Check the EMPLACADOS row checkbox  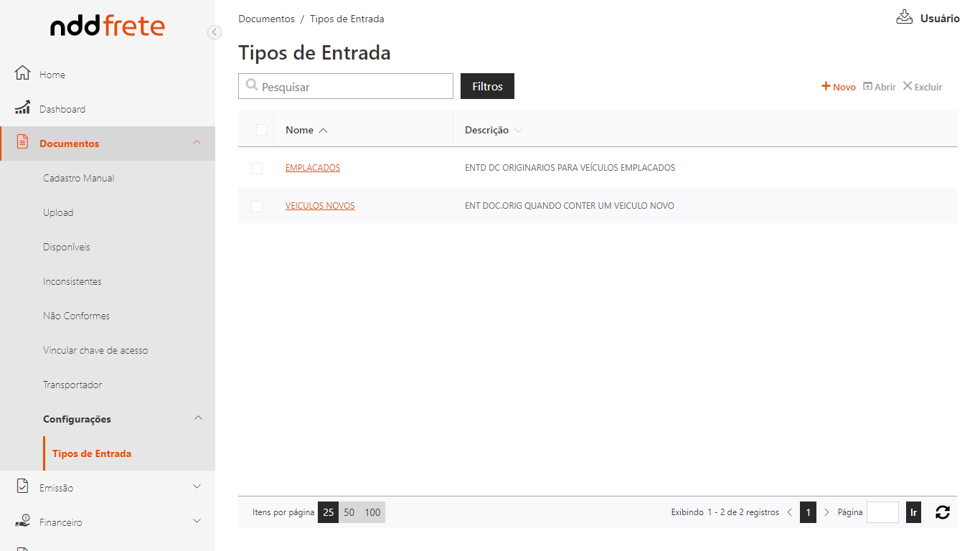click(x=257, y=168)
